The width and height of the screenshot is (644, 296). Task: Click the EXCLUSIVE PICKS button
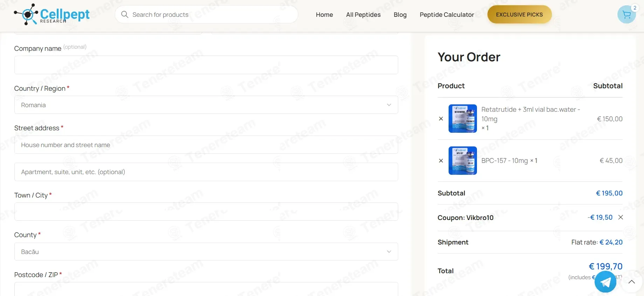click(x=519, y=14)
